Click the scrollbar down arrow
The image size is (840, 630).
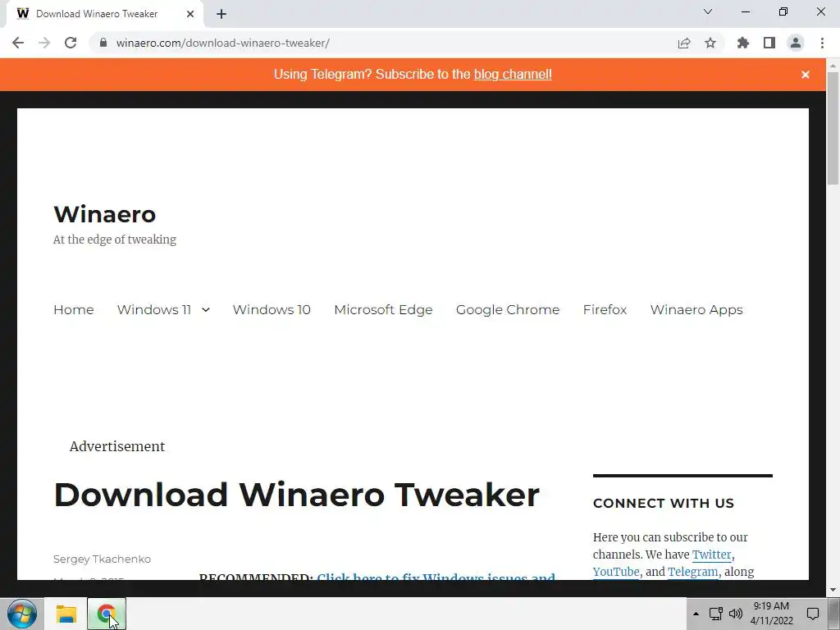(833, 590)
